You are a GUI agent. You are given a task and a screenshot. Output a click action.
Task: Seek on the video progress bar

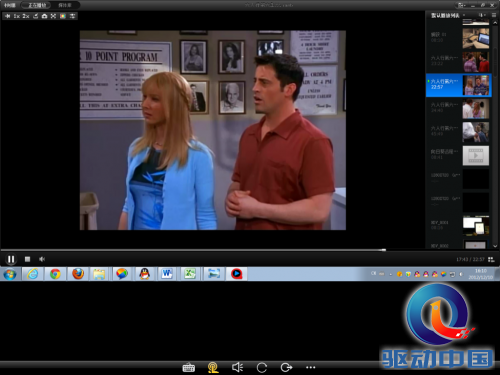click(213, 250)
